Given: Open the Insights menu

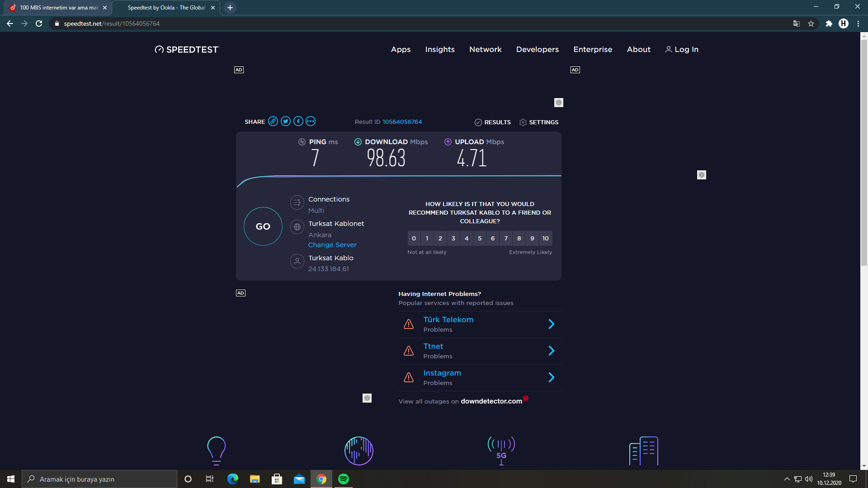Looking at the screenshot, I should click(440, 50).
